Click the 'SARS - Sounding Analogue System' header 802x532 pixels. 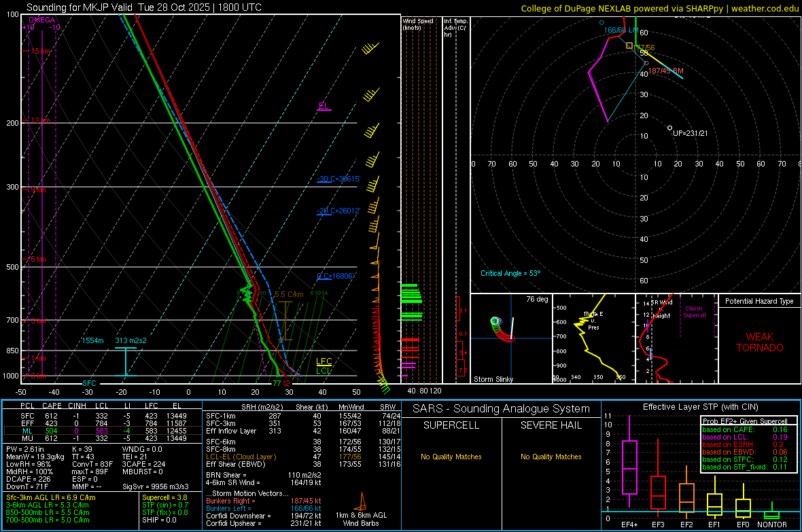[502, 409]
